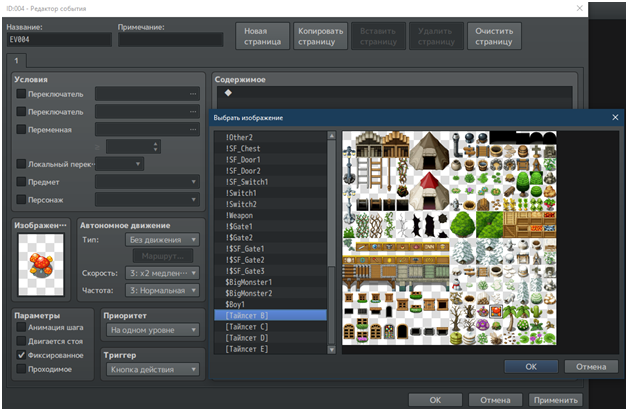Uncheck the Фиксированное option
Image resolution: width=628 pixels, height=411 pixels.
click(x=21, y=355)
